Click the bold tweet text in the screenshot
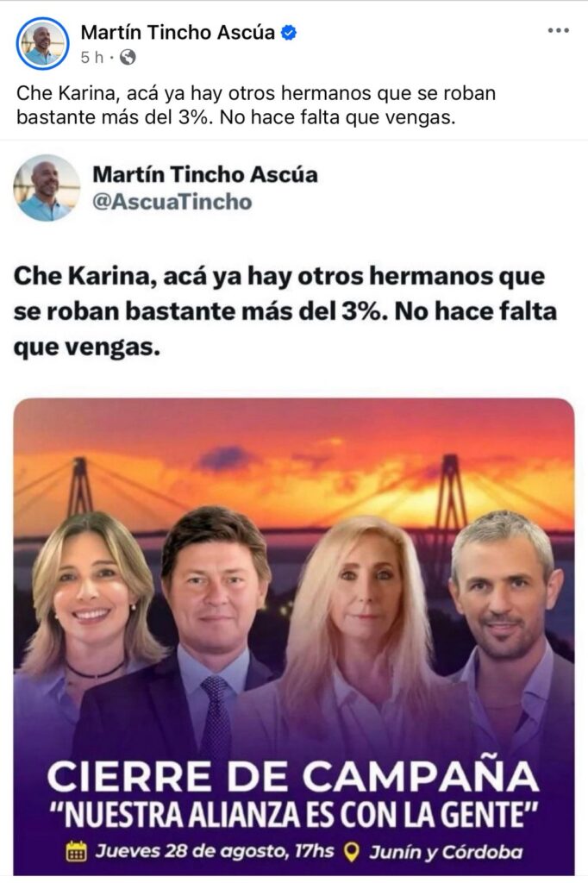The image size is (588, 883). (285, 310)
